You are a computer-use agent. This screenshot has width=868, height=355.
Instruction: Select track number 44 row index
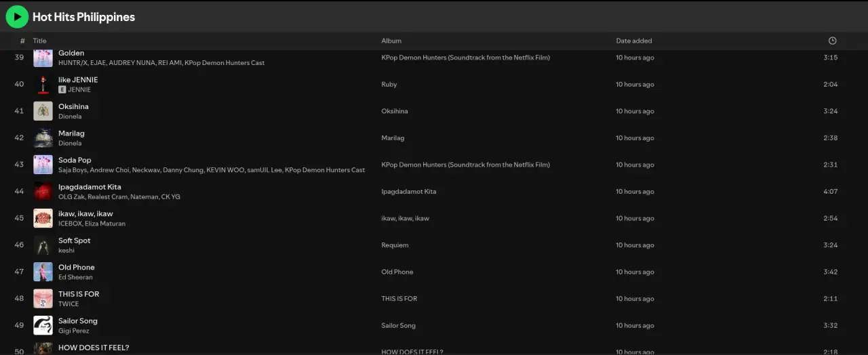click(19, 191)
